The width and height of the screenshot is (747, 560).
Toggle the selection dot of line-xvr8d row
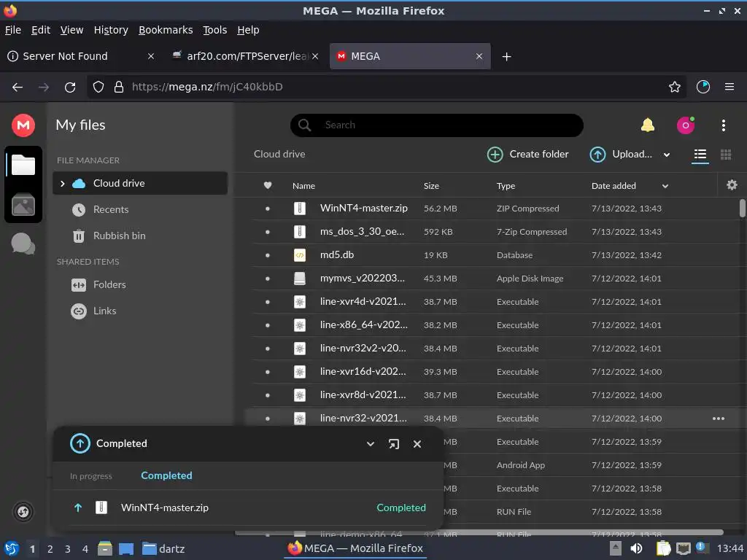tap(267, 395)
